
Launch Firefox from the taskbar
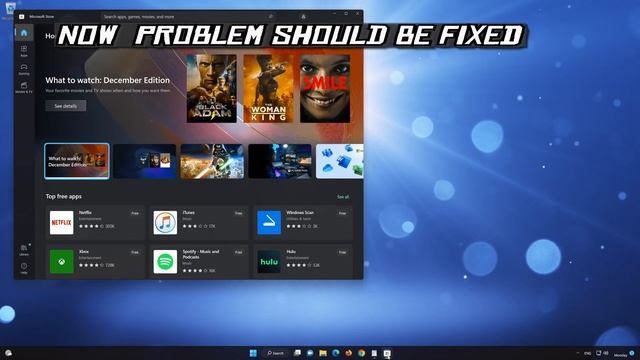[x=349, y=353]
